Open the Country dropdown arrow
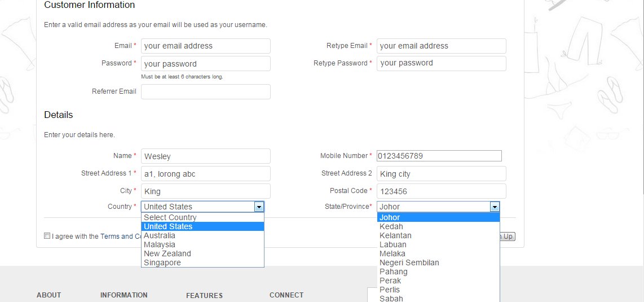Screen dimensions: 644x302 pyautogui.click(x=259, y=207)
